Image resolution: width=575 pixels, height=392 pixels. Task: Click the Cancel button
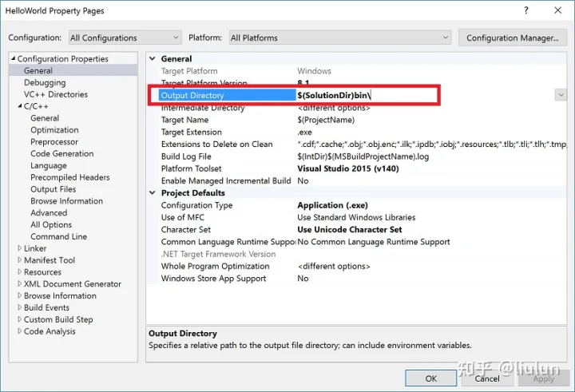(x=486, y=378)
